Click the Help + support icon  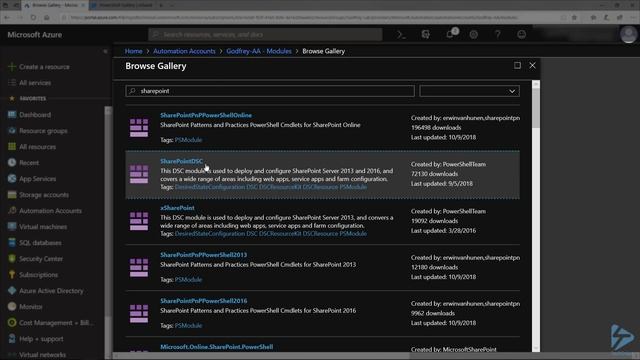click(12, 338)
